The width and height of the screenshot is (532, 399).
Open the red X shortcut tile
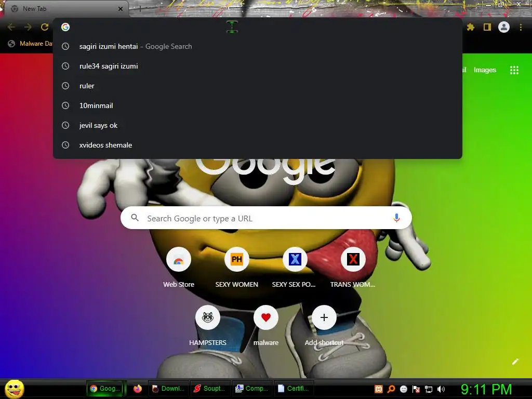coord(353,260)
